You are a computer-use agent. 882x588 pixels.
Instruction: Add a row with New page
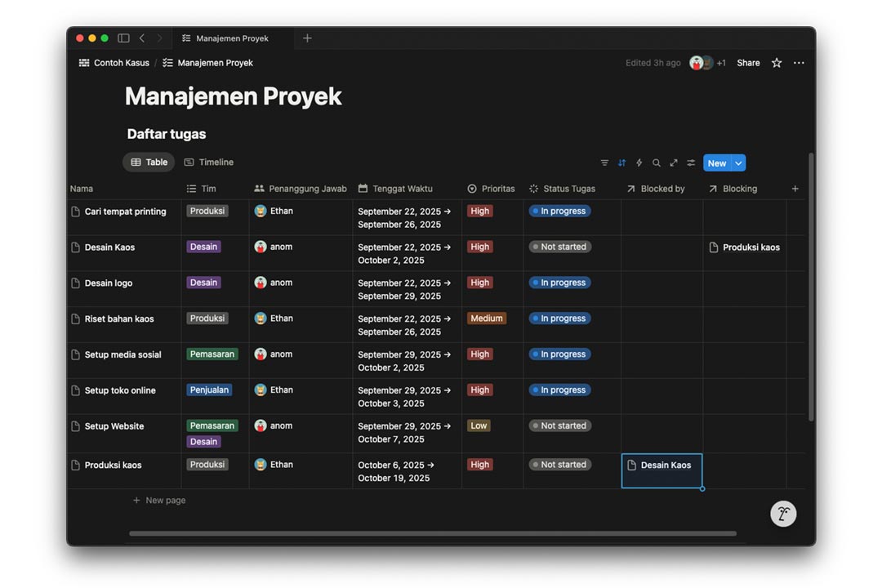click(x=165, y=500)
